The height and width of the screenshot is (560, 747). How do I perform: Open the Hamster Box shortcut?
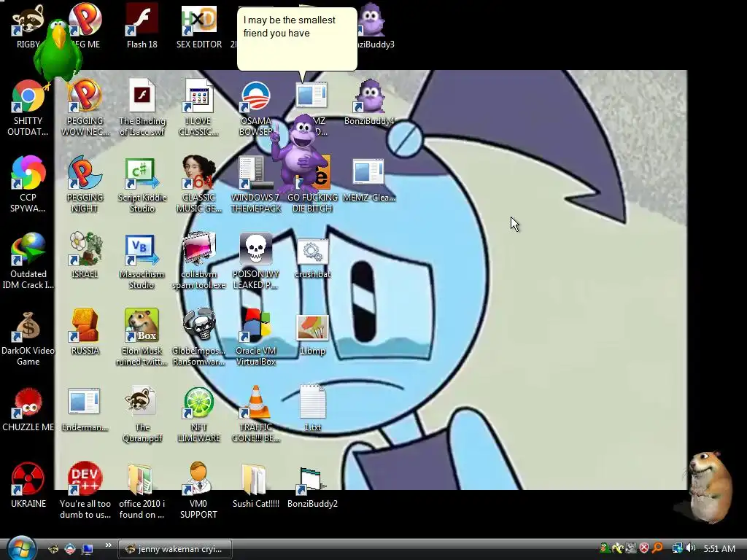[x=142, y=338]
